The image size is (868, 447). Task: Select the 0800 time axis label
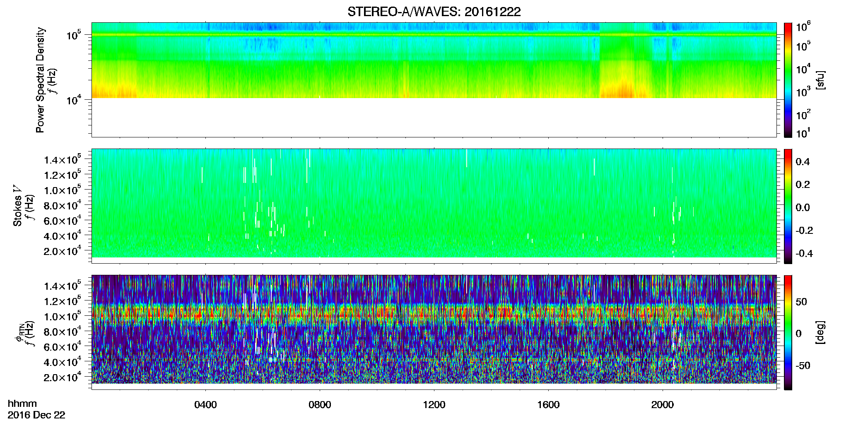[x=320, y=405]
